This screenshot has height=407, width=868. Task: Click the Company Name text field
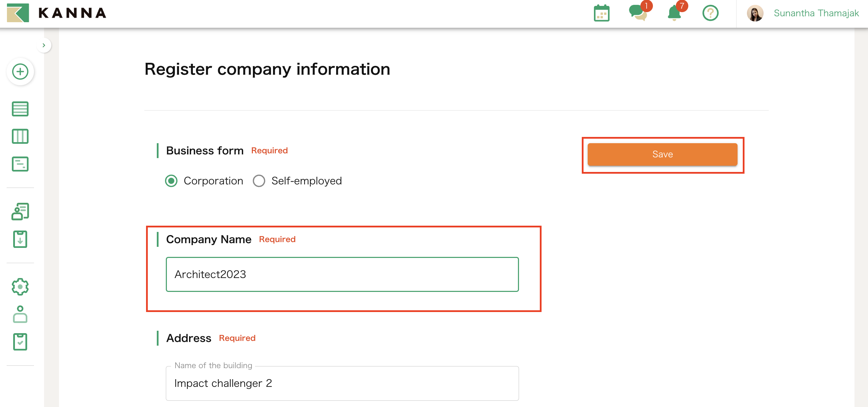pos(342,274)
